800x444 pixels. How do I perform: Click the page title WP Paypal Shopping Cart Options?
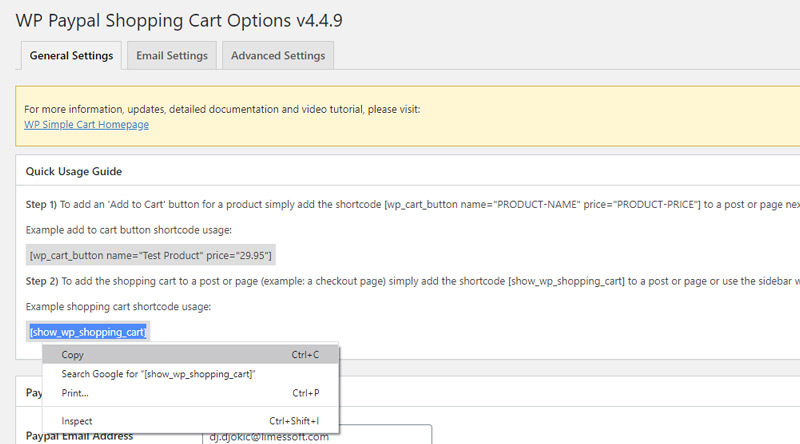pos(179,20)
